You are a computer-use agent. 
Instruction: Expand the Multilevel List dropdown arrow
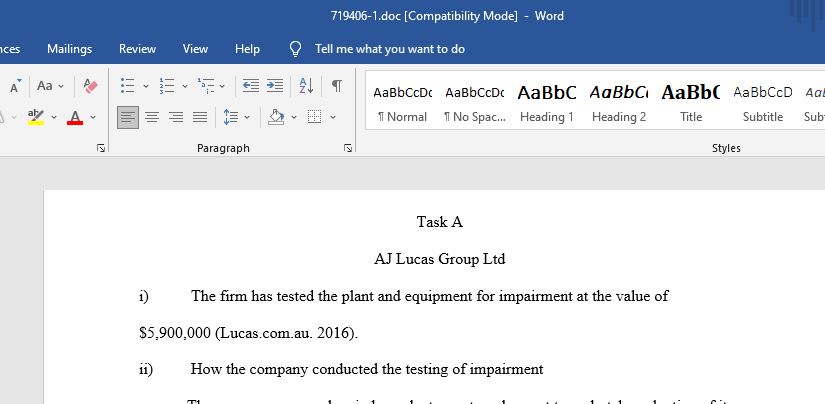point(222,86)
